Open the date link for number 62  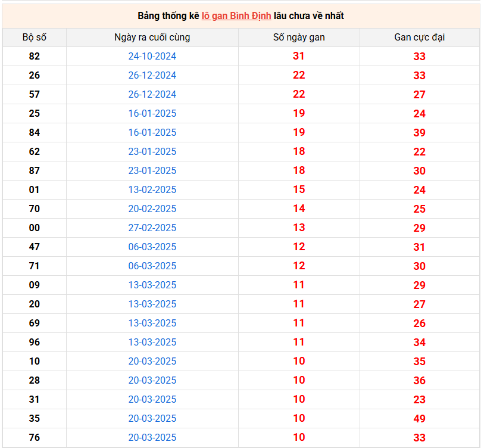point(152,151)
